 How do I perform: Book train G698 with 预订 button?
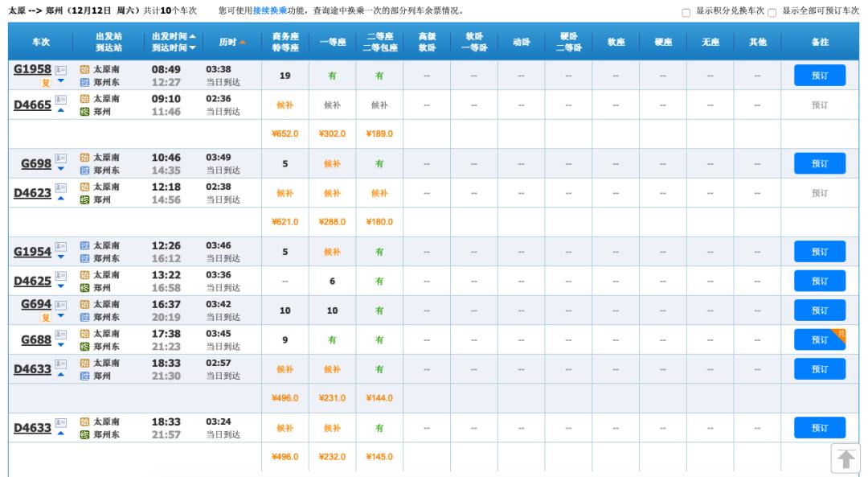pyautogui.click(x=820, y=163)
